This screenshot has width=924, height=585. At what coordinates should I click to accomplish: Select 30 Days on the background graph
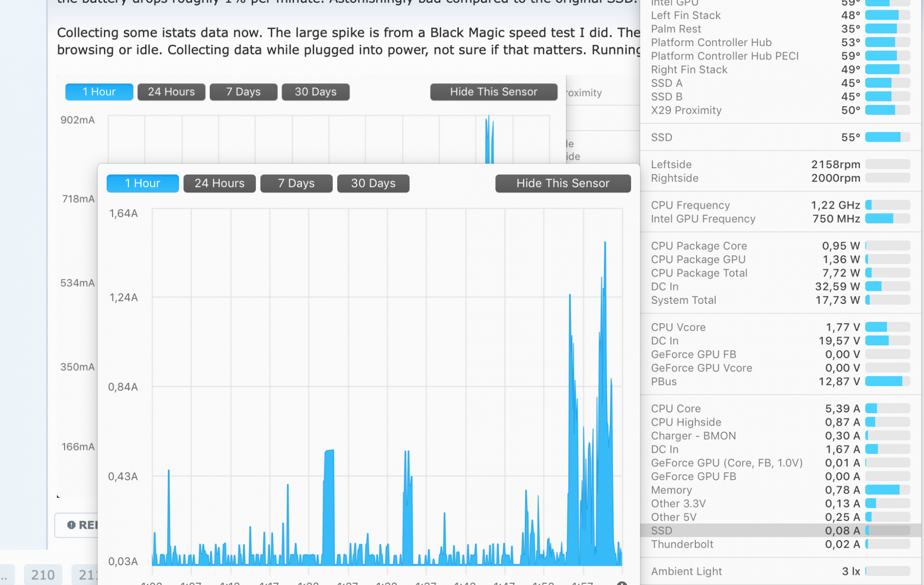pos(315,92)
